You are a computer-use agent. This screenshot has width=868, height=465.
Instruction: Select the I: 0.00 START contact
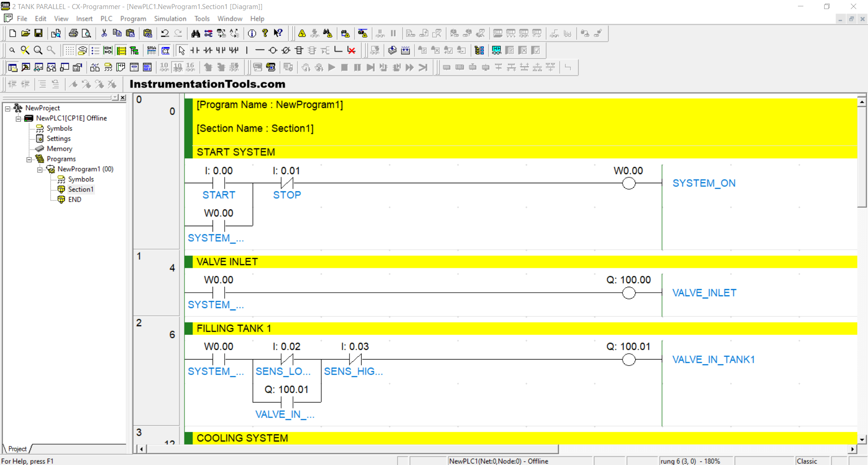[219, 183]
